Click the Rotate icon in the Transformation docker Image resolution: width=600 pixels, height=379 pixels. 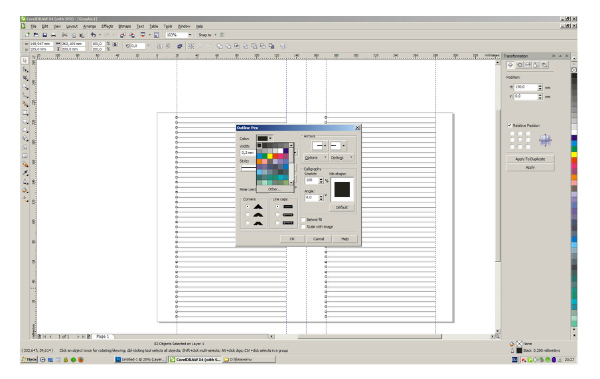coord(519,65)
